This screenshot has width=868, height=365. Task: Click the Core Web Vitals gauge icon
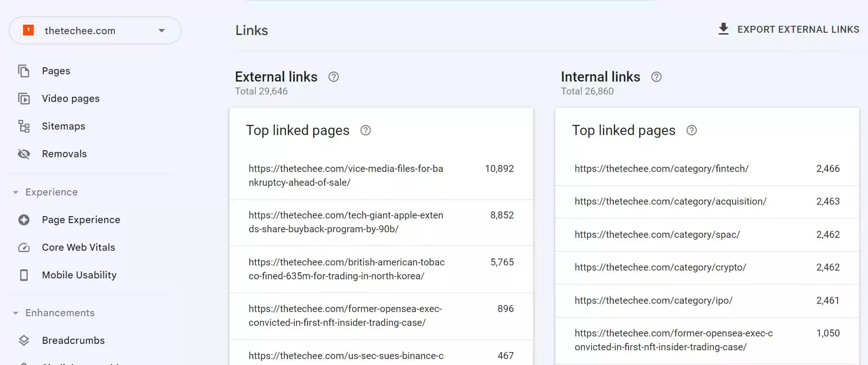[x=24, y=247]
